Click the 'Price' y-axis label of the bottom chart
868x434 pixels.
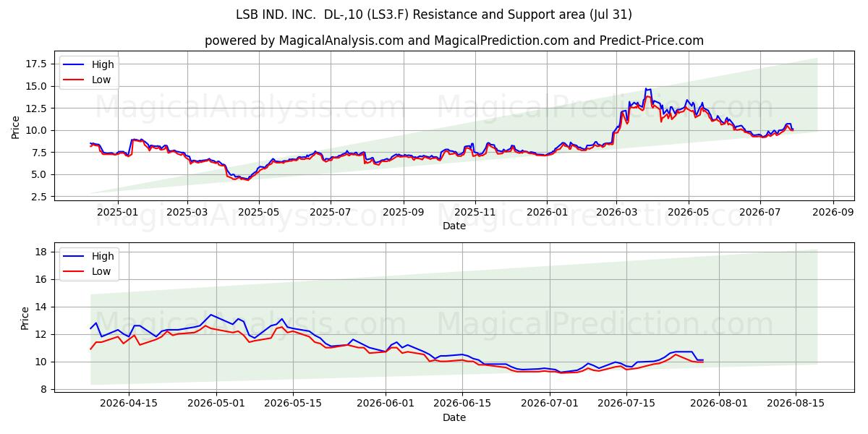(x=25, y=318)
